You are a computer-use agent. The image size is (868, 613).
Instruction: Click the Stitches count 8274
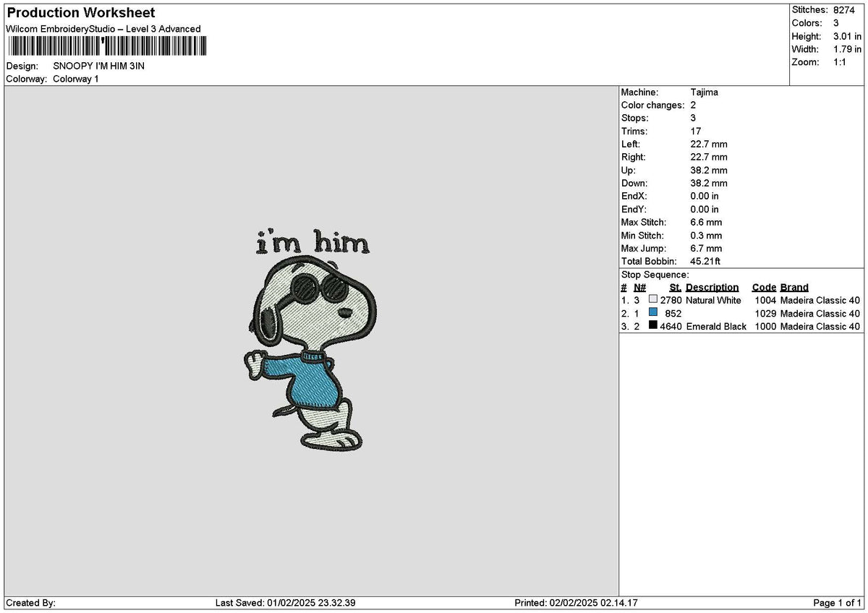click(846, 10)
